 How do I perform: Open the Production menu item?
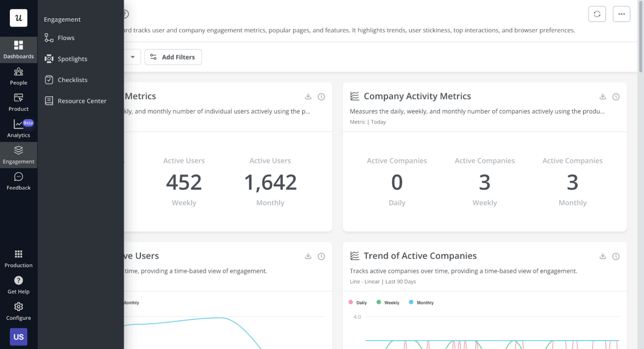point(18,259)
